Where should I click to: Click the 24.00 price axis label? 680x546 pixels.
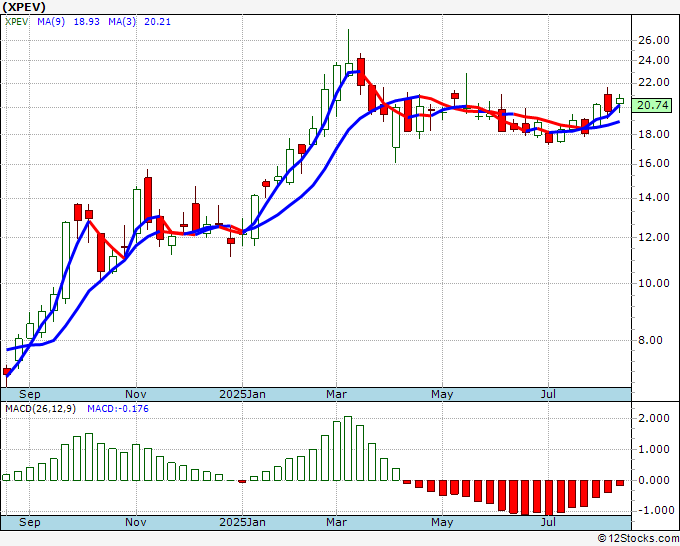click(x=654, y=60)
